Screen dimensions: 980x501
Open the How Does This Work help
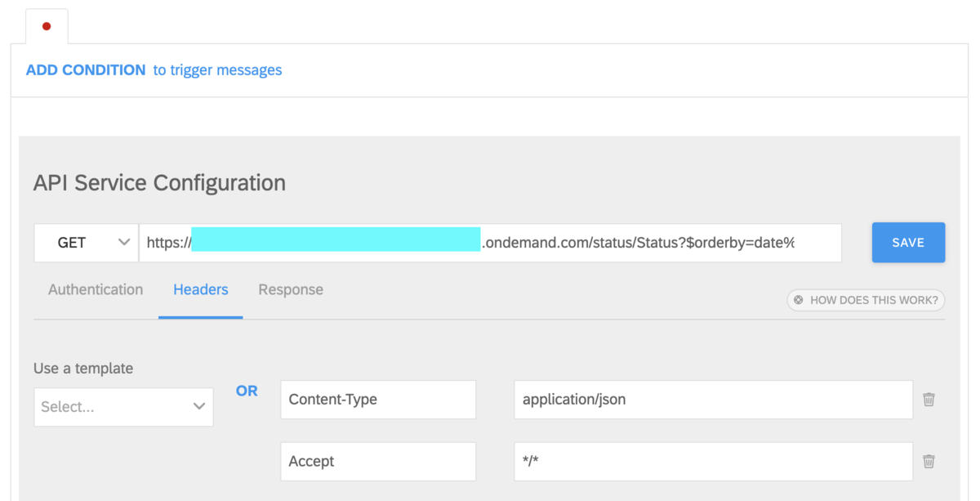click(866, 300)
